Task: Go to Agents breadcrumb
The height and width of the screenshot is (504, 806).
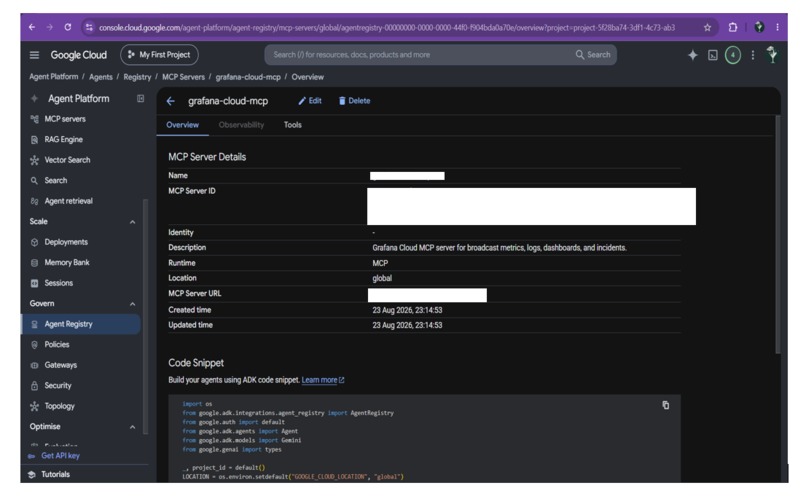Action: pos(101,77)
